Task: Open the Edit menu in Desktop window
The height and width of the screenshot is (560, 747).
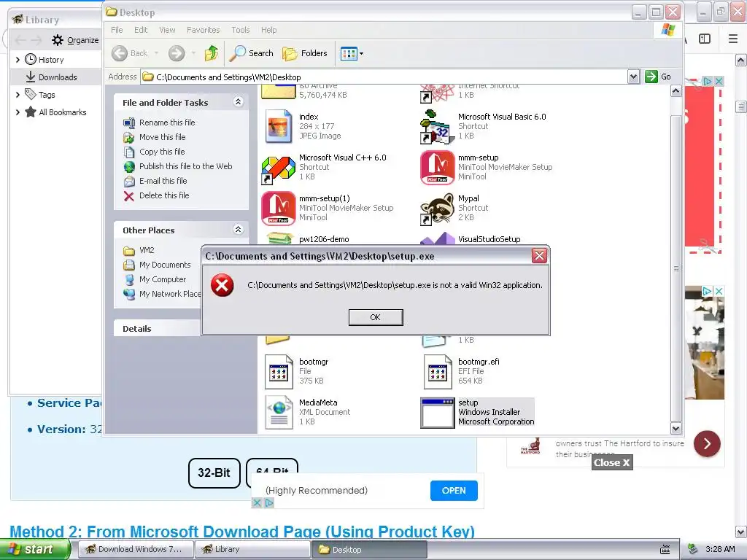Action: (141, 30)
